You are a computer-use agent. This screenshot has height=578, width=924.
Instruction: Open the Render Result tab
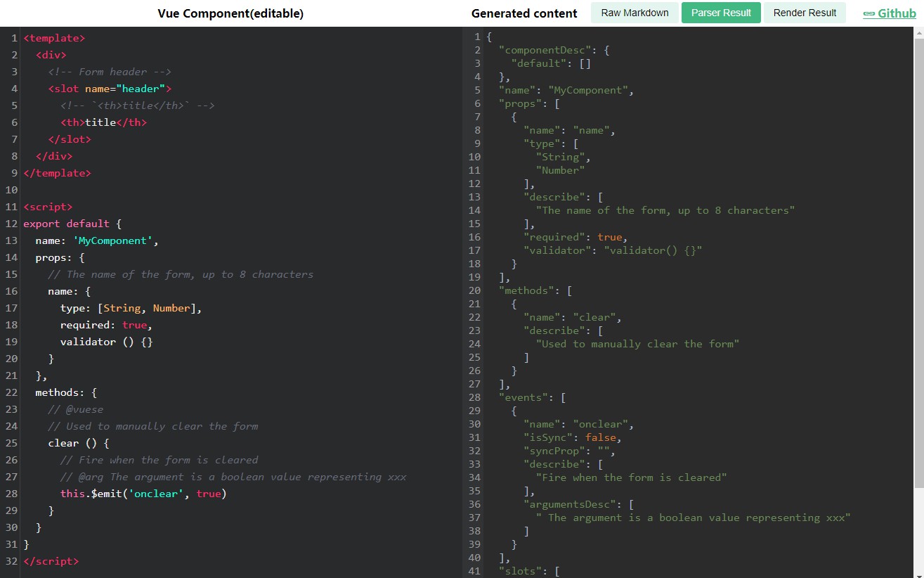pyautogui.click(x=805, y=13)
